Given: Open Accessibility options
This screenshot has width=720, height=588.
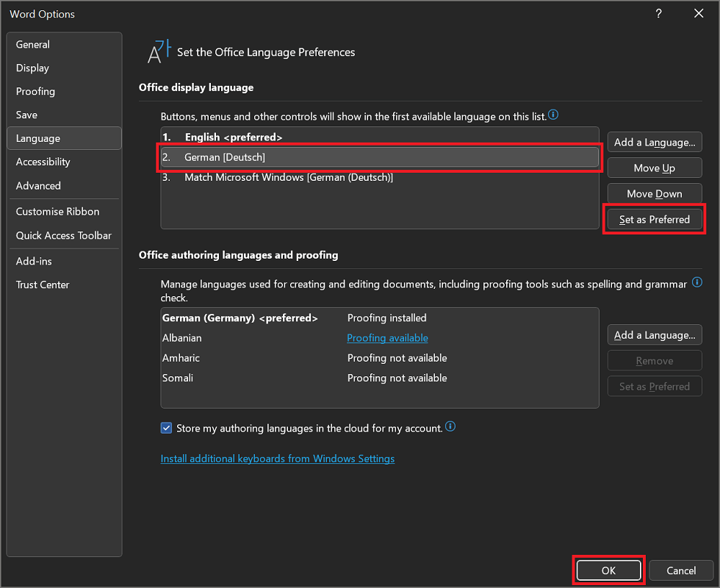Looking at the screenshot, I should [x=65, y=162].
